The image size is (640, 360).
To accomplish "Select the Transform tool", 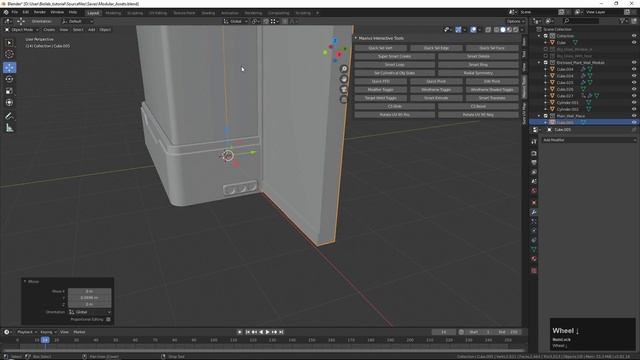I will point(9,103).
